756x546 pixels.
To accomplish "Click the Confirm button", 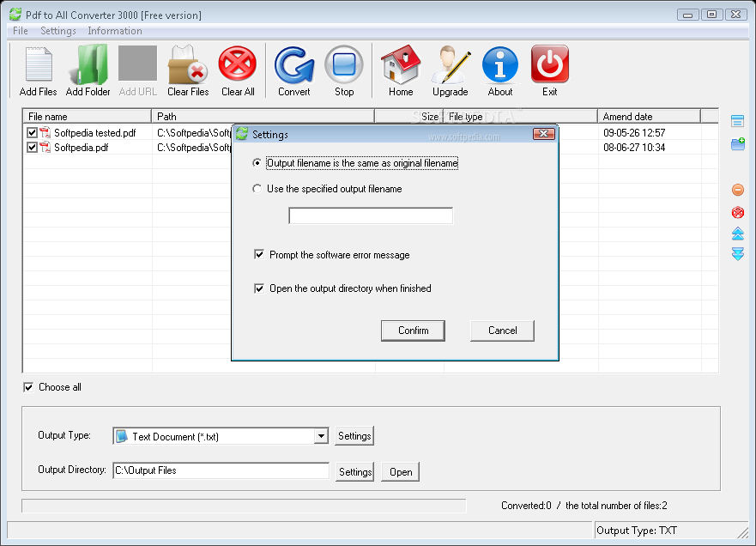I will (x=414, y=331).
